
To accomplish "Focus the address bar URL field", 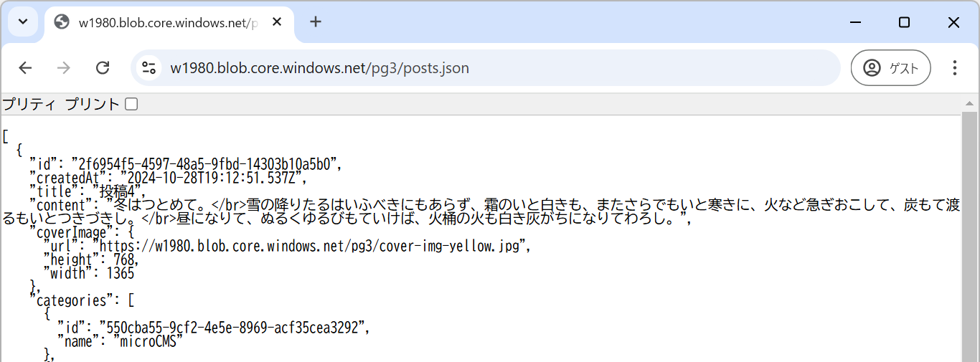I will [x=430, y=68].
